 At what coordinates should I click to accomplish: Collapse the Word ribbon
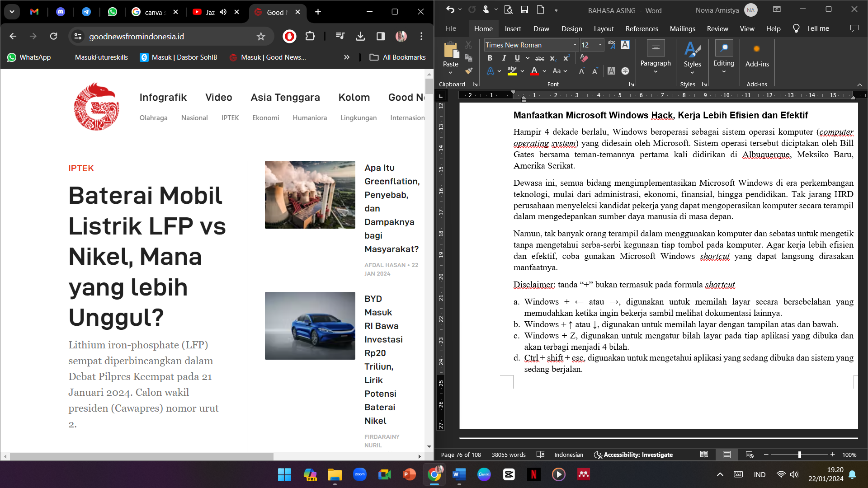(x=859, y=84)
